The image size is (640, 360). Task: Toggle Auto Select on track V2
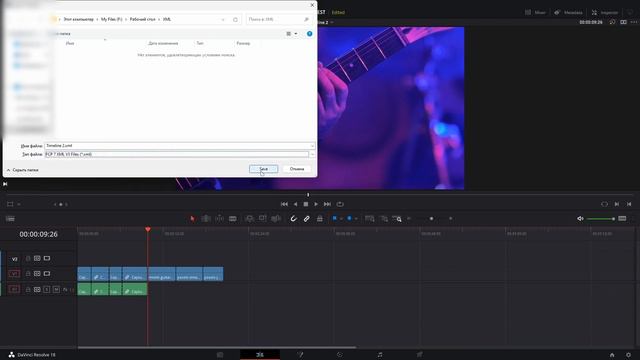pos(37,258)
